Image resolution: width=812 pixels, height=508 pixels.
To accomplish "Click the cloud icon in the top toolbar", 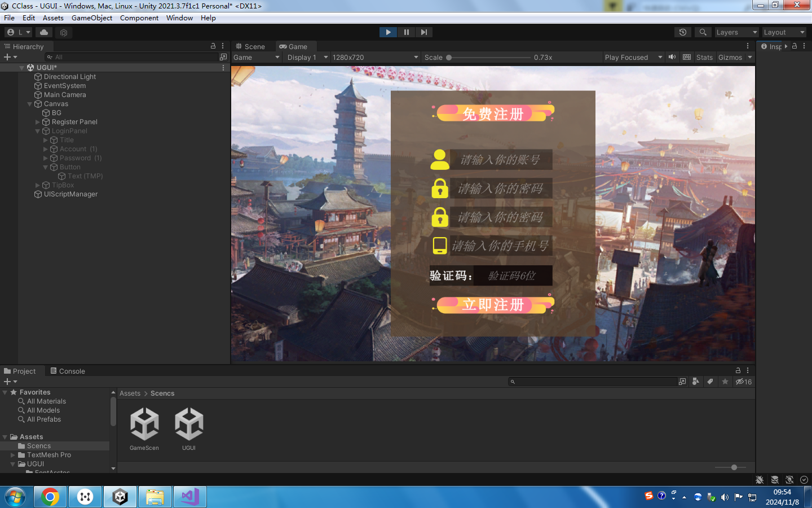I will click(44, 32).
